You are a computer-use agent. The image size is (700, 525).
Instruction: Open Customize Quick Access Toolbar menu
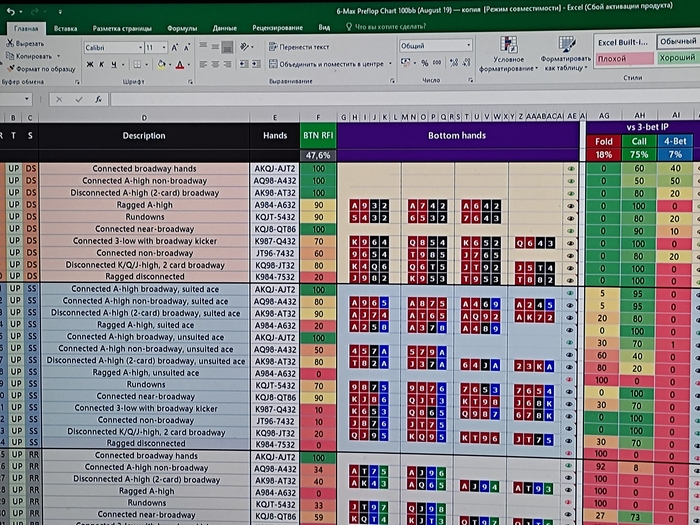pos(60,12)
